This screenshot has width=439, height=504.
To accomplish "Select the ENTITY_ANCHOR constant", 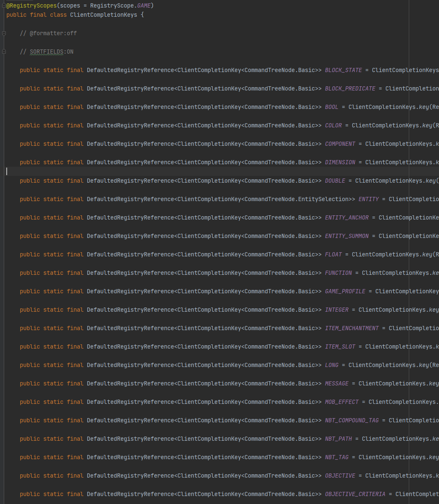I will [346, 217].
